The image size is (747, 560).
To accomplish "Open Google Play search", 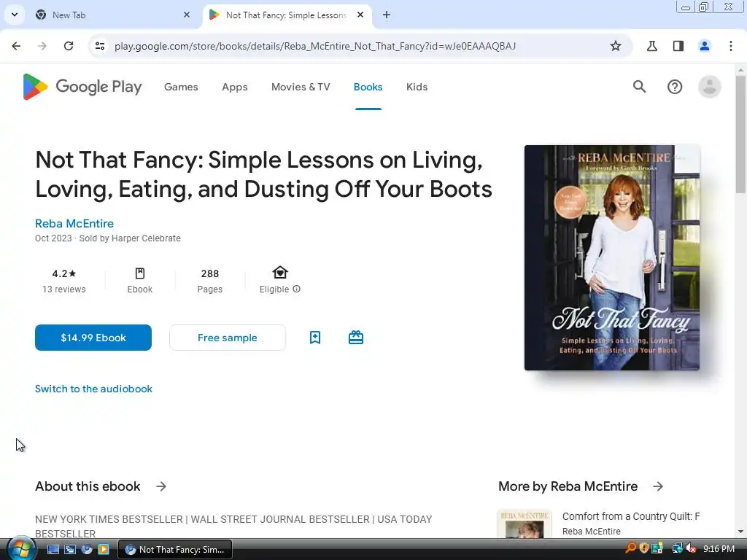I will 639,87.
